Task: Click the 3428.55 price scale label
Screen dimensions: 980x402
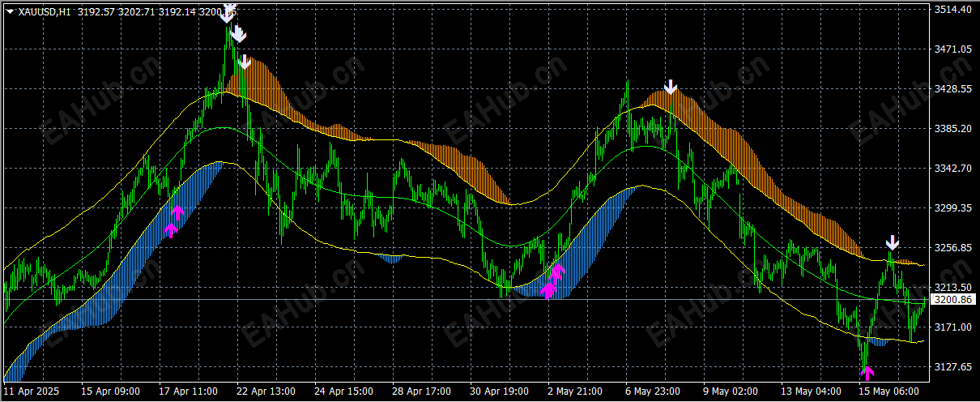Action: (952, 89)
